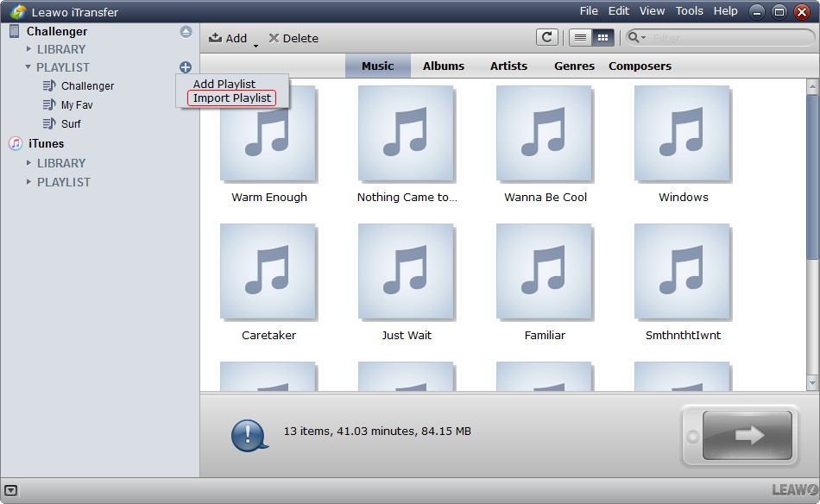820x504 pixels.
Task: Click the iTunes logo icon in sidebar
Action: (16, 143)
